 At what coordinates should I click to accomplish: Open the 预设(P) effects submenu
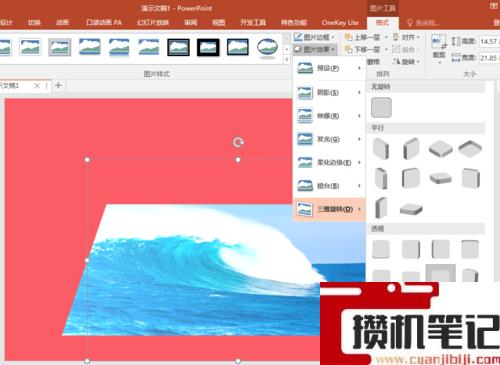coord(329,68)
